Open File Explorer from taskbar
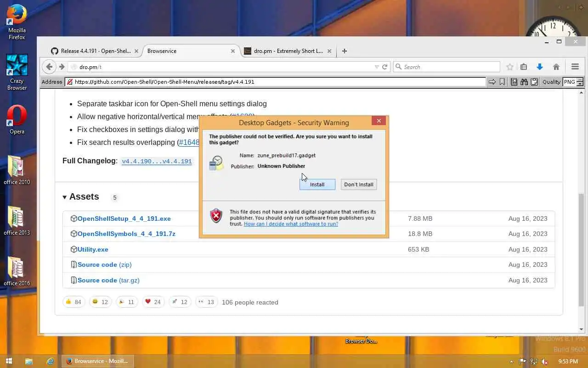 28,361
